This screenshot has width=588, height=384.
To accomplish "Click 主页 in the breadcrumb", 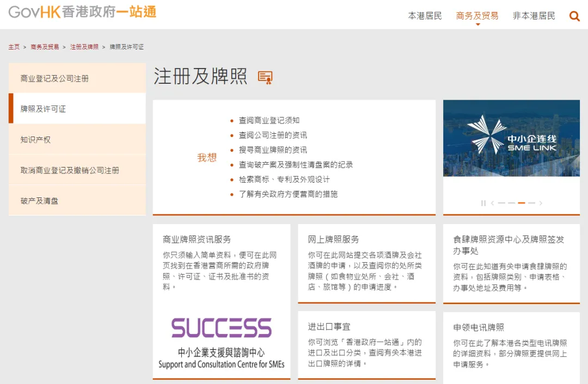I will [x=14, y=47].
